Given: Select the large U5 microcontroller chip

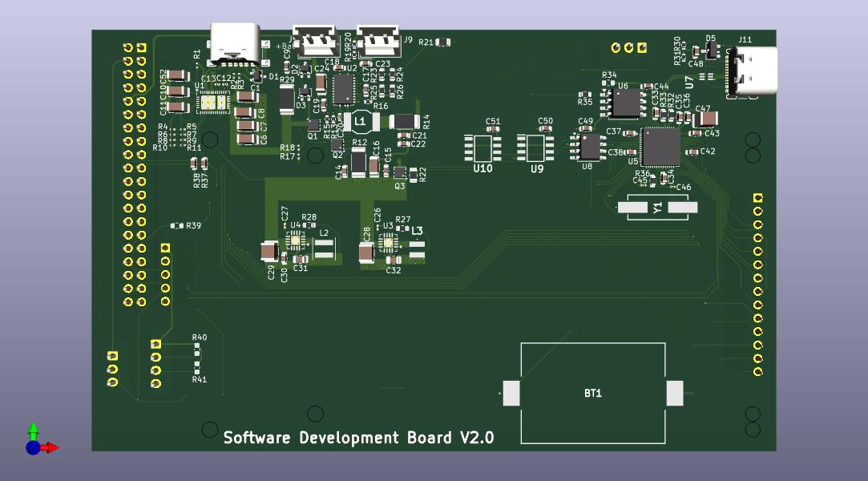Looking at the screenshot, I should [660, 148].
